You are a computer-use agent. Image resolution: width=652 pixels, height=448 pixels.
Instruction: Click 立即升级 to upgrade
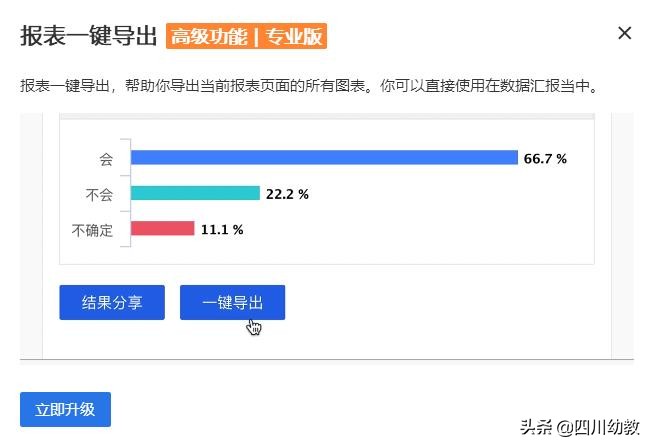(65, 409)
